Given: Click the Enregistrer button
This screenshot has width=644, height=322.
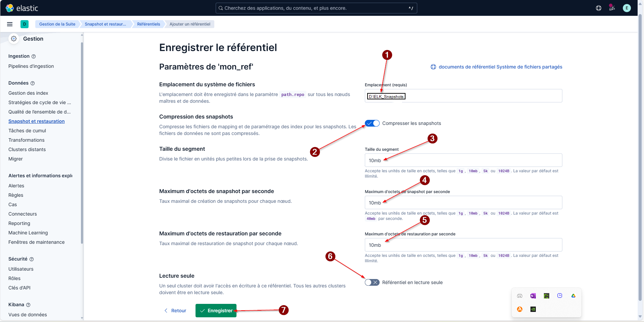Looking at the screenshot, I should [x=216, y=311].
